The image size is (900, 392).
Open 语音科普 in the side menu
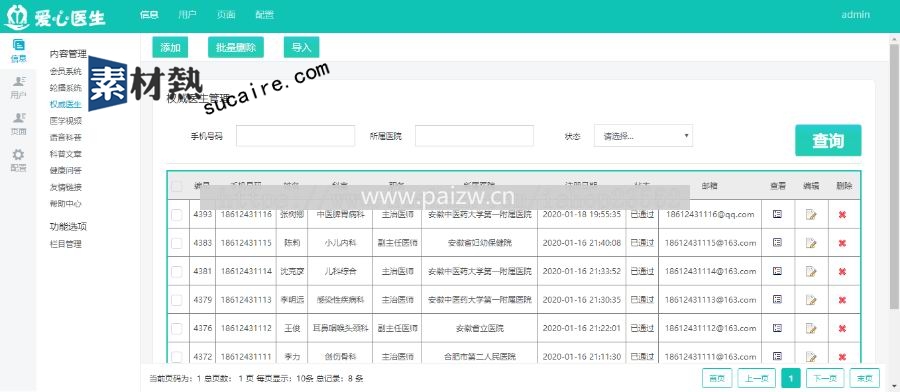coord(66,138)
